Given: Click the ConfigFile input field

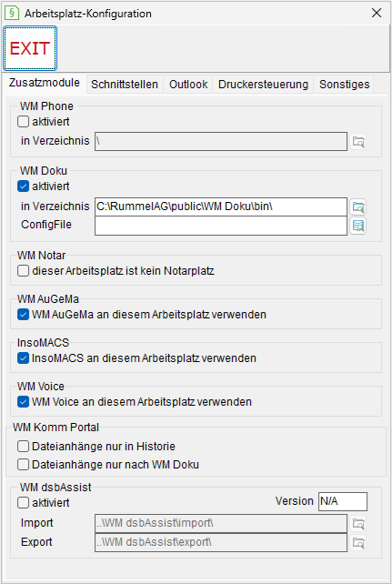Looking at the screenshot, I should (221, 226).
